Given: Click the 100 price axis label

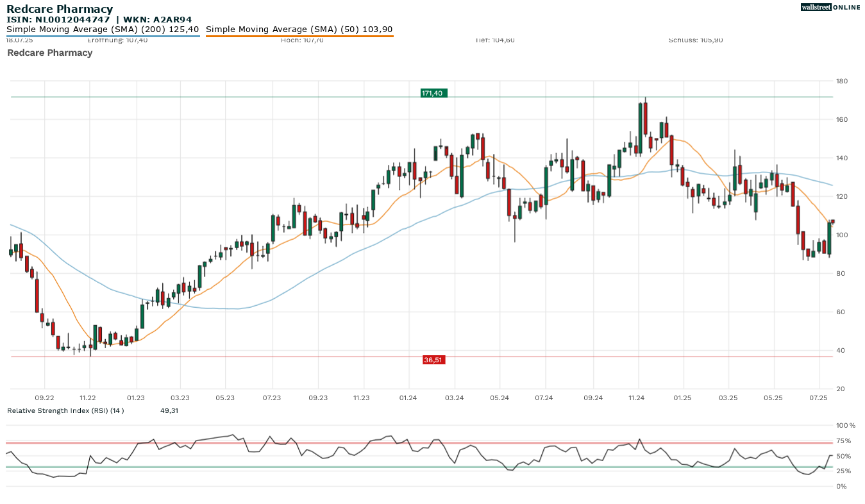Looking at the screenshot, I should pos(841,235).
